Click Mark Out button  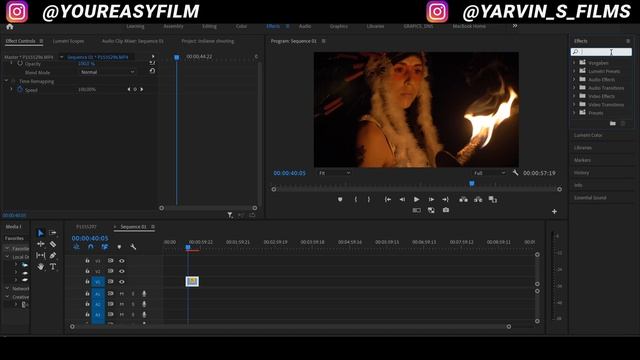click(x=369, y=200)
